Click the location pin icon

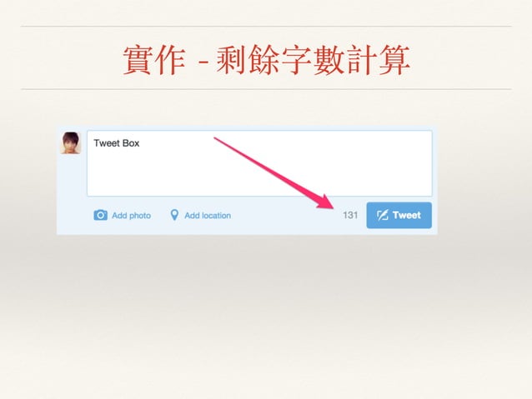coord(174,215)
